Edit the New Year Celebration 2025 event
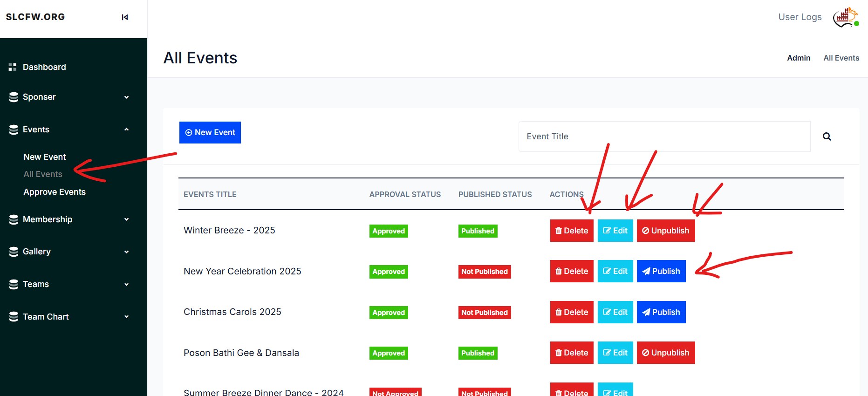The width and height of the screenshot is (868, 396). point(615,271)
